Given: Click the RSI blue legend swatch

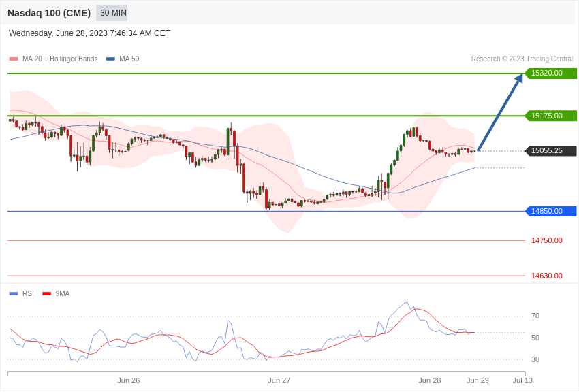Looking at the screenshot, I should pyautogui.click(x=14, y=293).
